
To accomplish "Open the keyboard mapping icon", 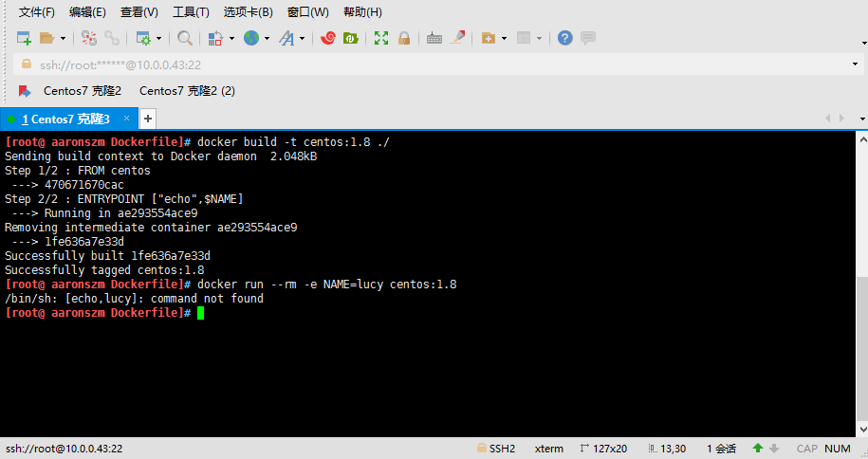I will point(434,38).
